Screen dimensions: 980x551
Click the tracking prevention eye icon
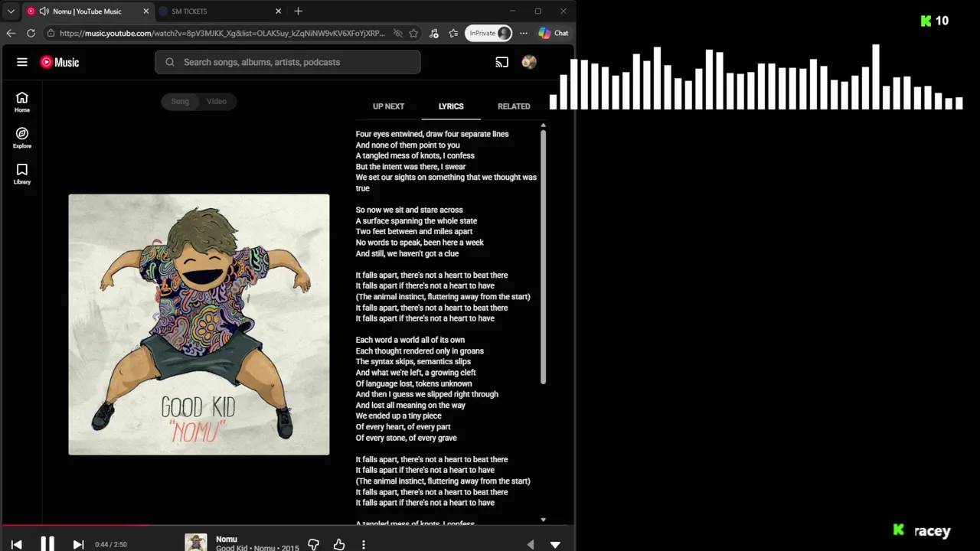pyautogui.click(x=397, y=33)
